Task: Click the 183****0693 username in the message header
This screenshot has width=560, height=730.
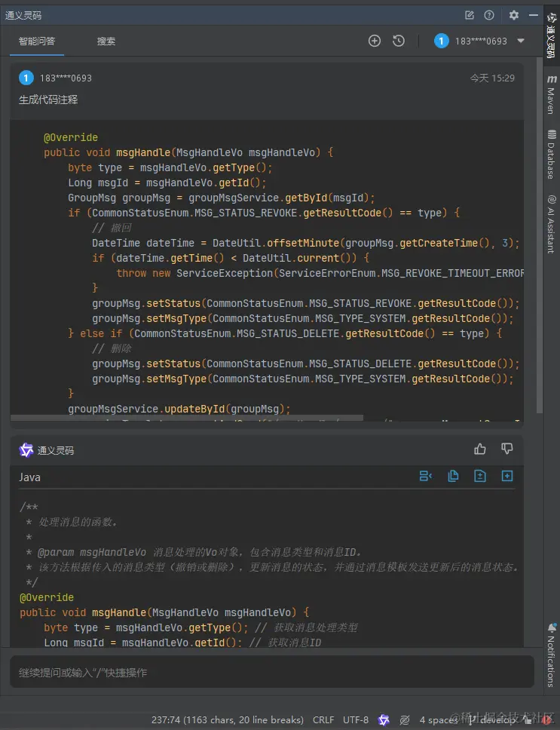Action: click(x=66, y=78)
